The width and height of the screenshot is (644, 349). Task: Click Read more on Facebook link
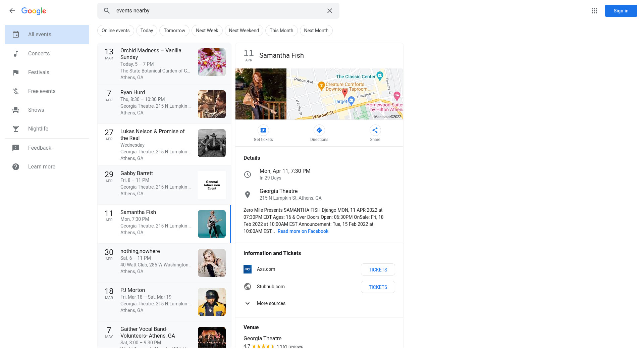[x=303, y=231]
